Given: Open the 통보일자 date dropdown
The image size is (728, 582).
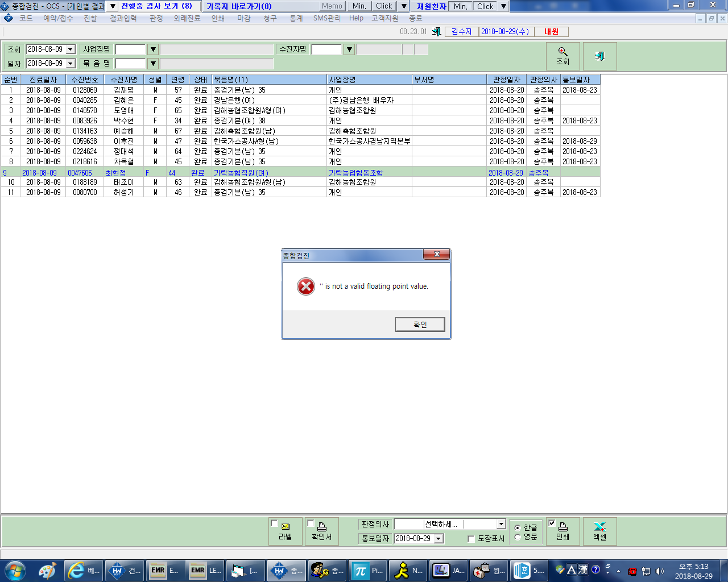Looking at the screenshot, I should [x=439, y=539].
